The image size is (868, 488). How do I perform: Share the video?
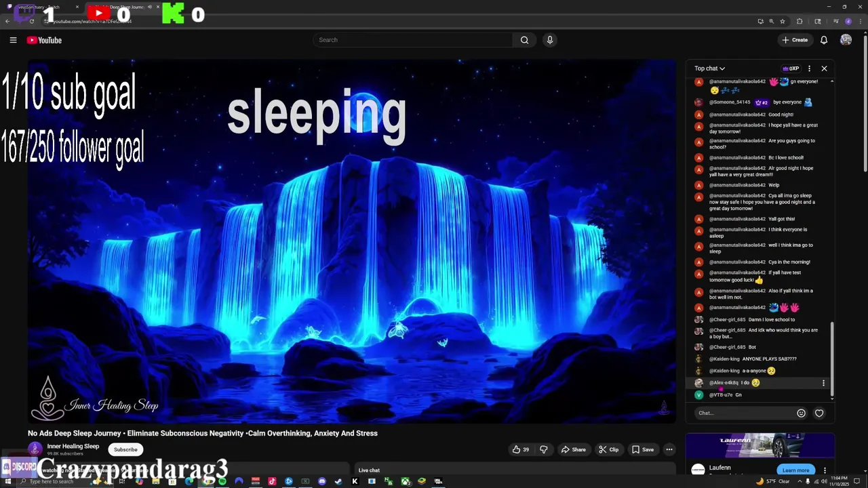[x=573, y=449]
